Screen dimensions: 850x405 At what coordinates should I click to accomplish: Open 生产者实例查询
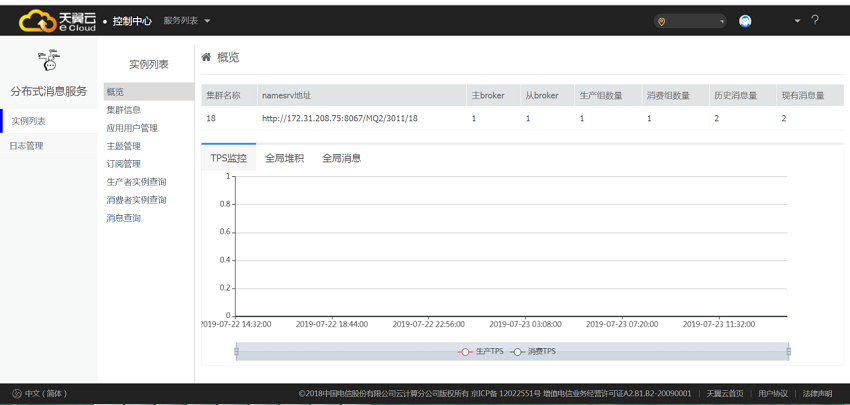click(x=137, y=182)
